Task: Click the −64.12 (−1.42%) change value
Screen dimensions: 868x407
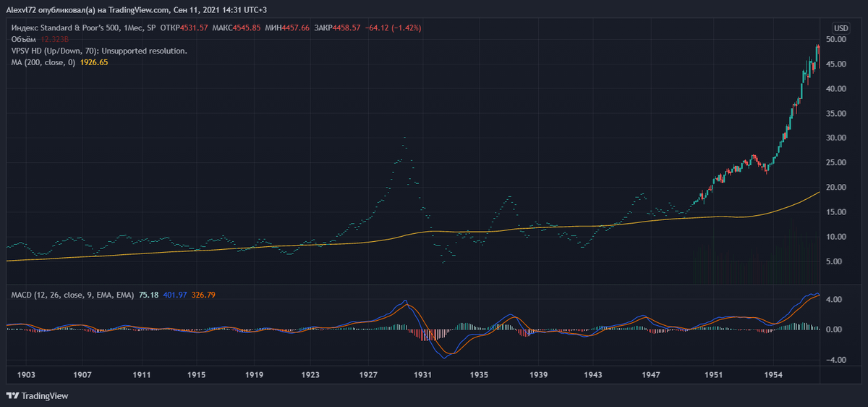Action: coord(394,28)
